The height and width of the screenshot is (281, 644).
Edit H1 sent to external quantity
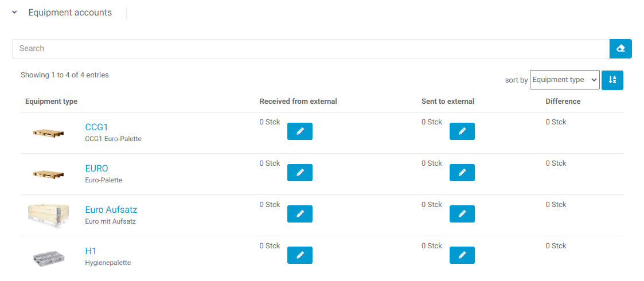[462, 255]
